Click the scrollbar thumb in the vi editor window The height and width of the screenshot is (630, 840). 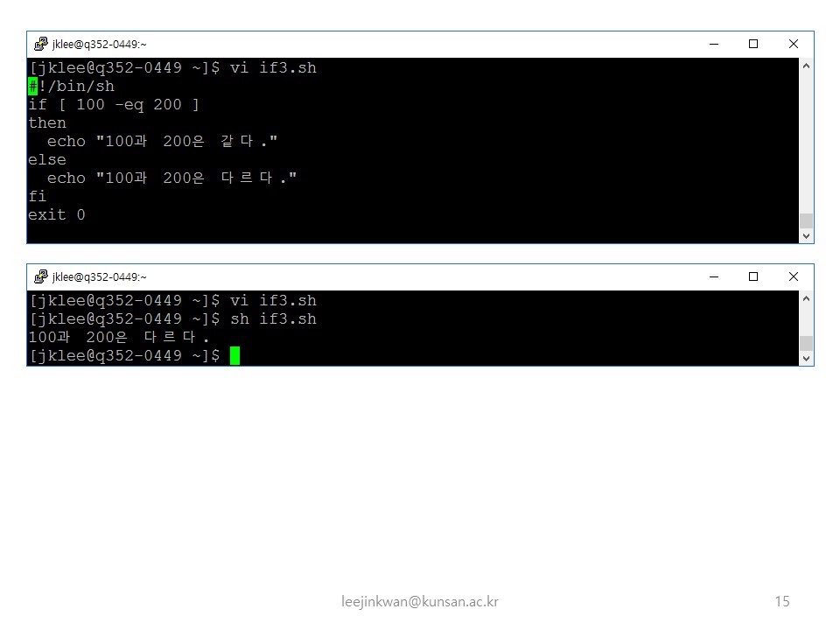pyautogui.click(x=806, y=220)
